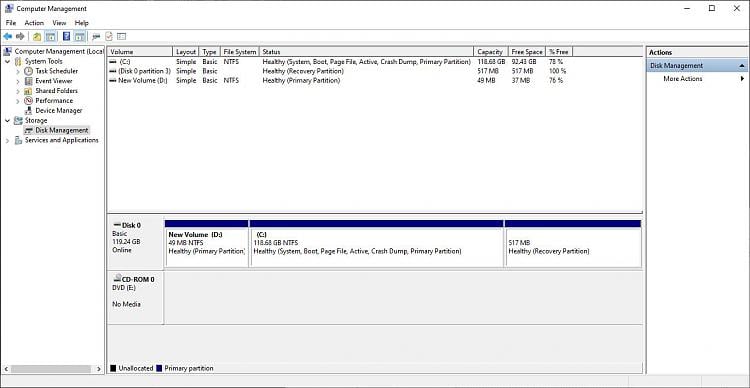Click the Forward arrow toolbar icon
Screen dimensions: 750x388
pos(20,36)
